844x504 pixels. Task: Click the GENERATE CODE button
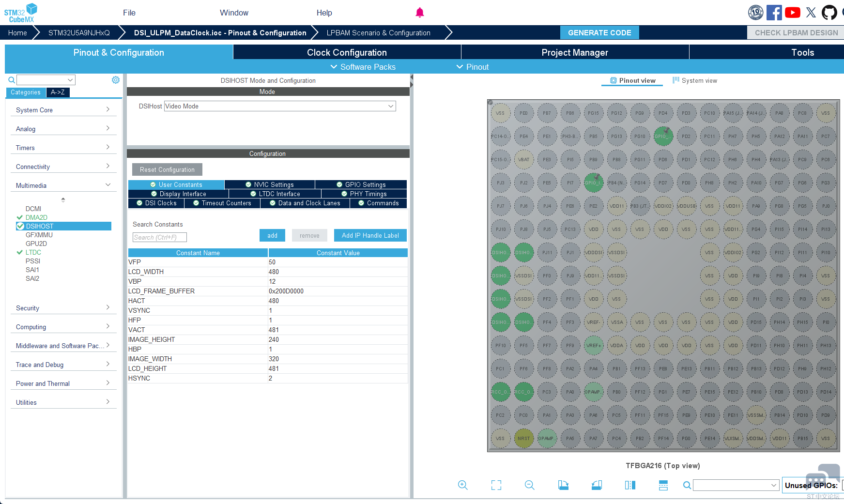pos(599,32)
